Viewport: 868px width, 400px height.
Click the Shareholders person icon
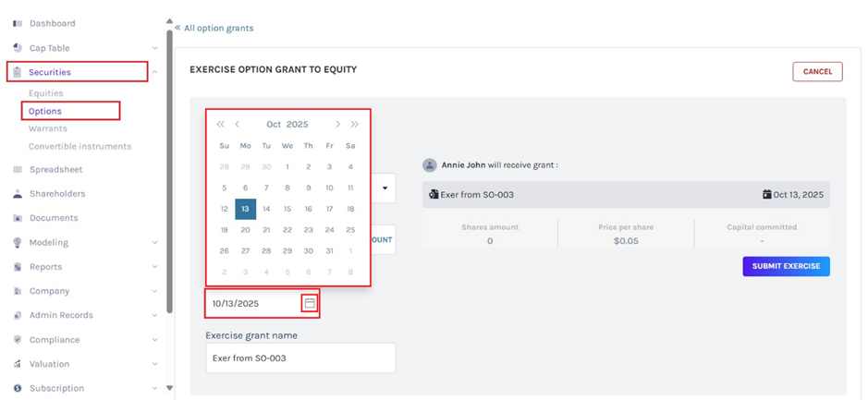18,194
